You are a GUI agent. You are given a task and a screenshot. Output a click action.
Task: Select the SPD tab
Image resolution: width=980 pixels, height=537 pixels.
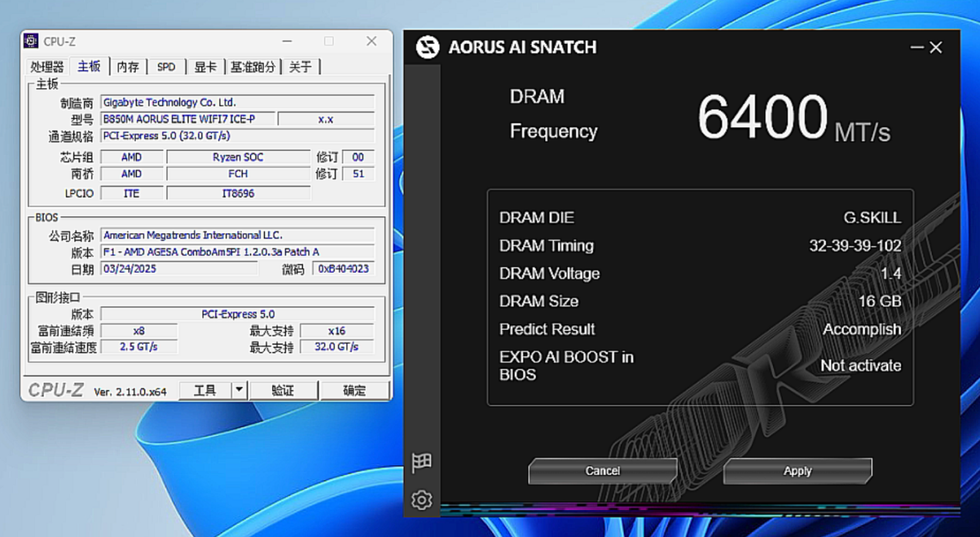click(x=166, y=67)
